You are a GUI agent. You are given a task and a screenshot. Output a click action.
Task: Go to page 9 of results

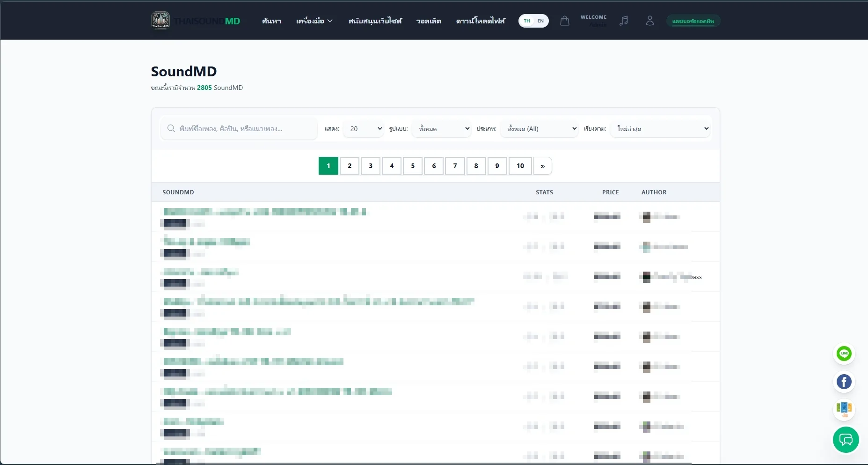pyautogui.click(x=497, y=166)
